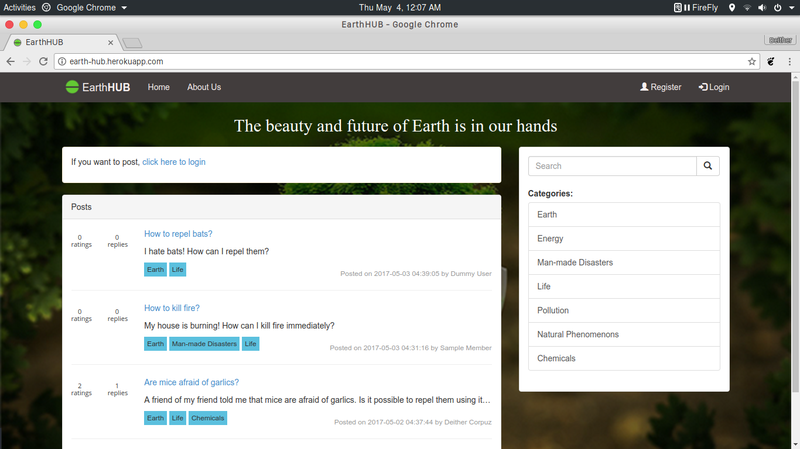Go back using browser back arrow
800x449 pixels.
(x=10, y=61)
